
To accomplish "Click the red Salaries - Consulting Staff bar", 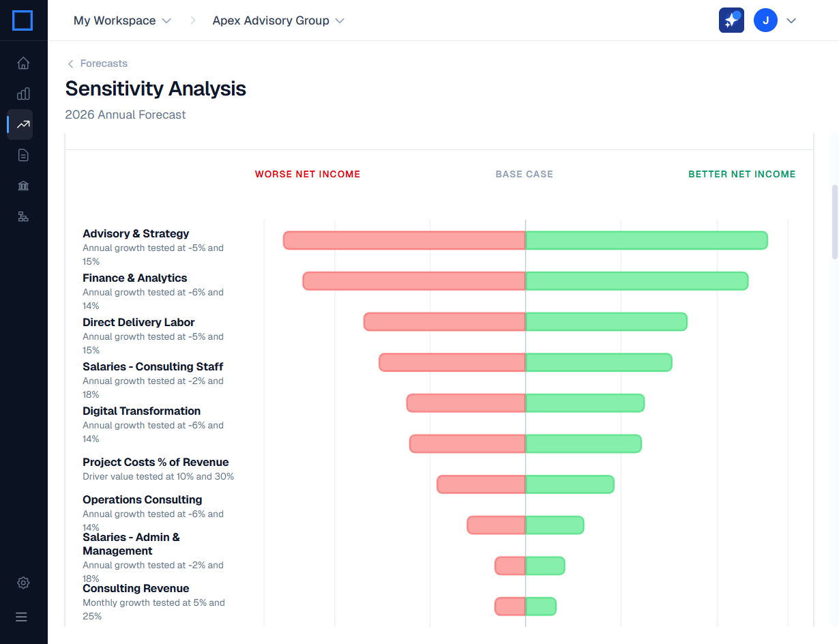I will click(x=452, y=362).
